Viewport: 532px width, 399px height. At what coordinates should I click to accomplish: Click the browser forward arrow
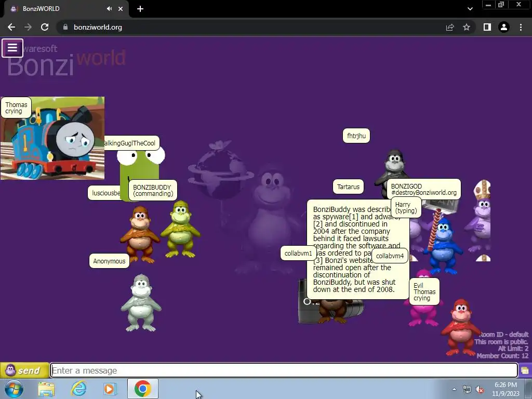(28, 27)
